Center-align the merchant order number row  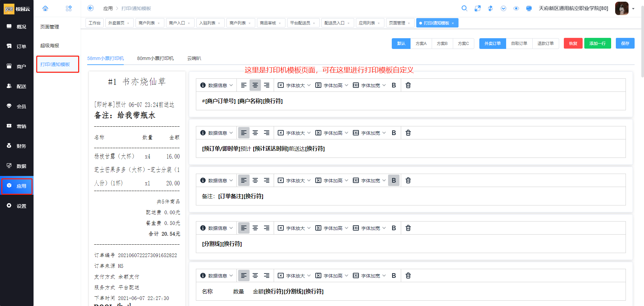(x=255, y=85)
